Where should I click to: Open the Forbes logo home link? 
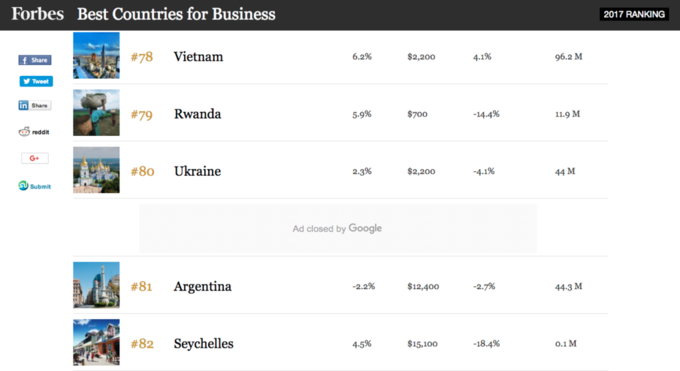tap(38, 14)
